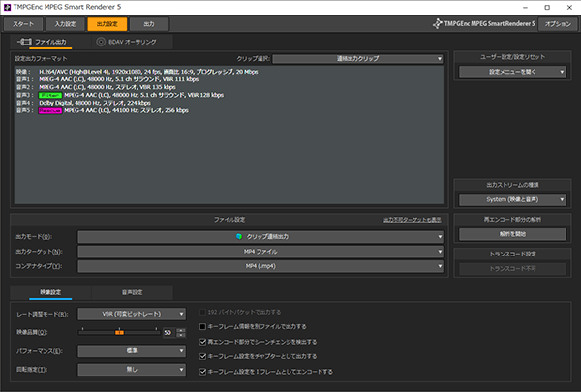Screen dimensions: 581x392
Task: Click the magenta badge on audio 5
Action: [50, 110]
